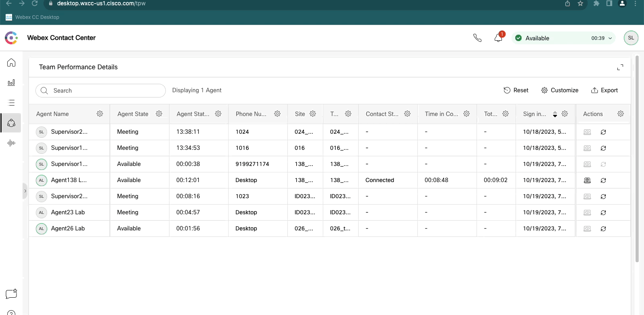Open the phone dial pad icon
The width and height of the screenshot is (644, 315).
(x=477, y=38)
